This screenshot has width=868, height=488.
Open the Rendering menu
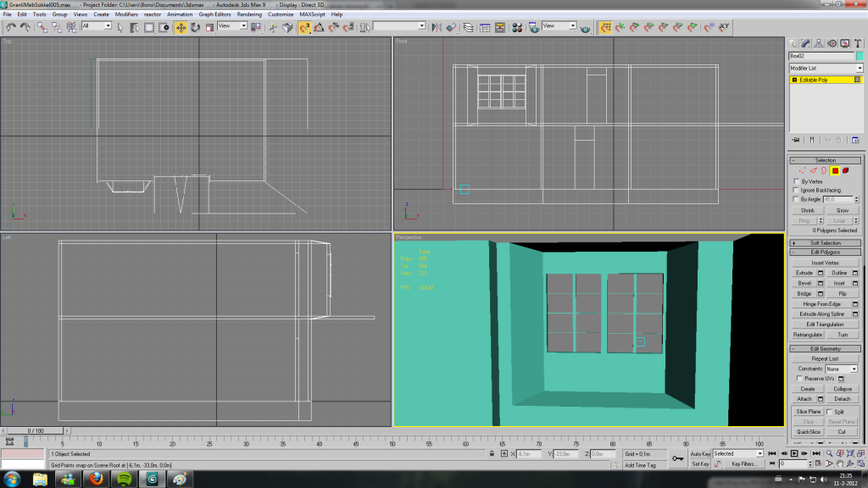click(249, 14)
